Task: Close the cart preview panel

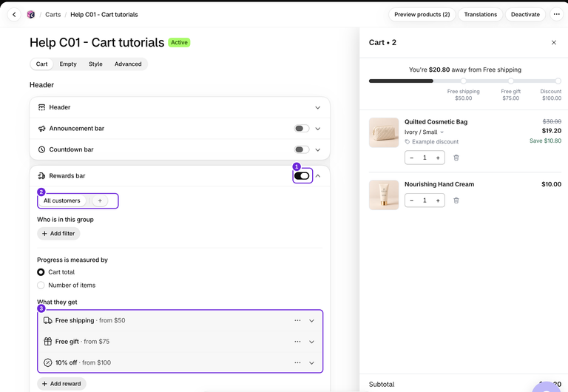Action: point(553,42)
